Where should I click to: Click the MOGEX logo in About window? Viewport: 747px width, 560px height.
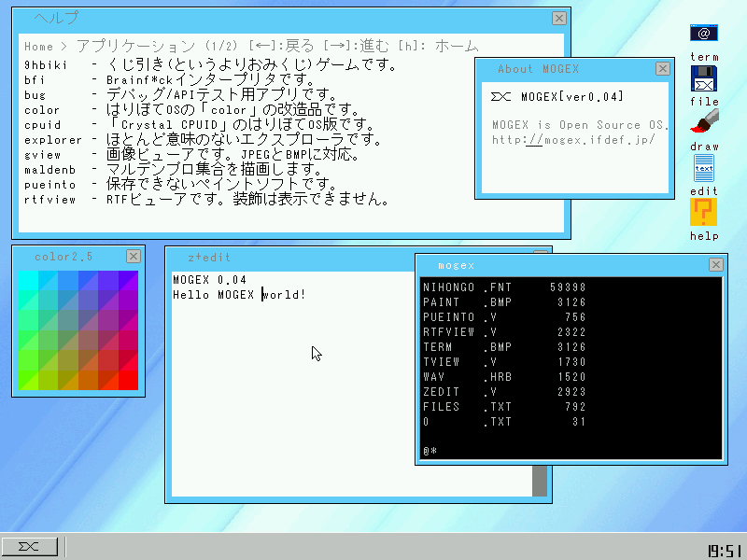click(x=501, y=96)
